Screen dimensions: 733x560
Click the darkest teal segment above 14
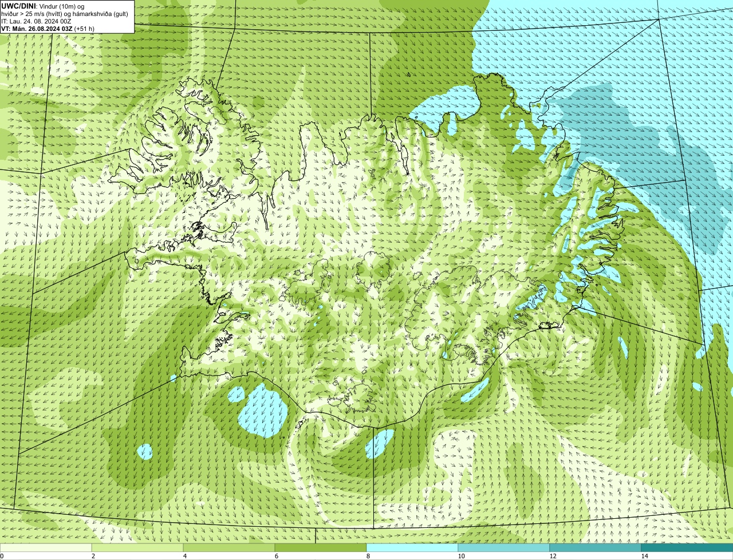coord(687,547)
